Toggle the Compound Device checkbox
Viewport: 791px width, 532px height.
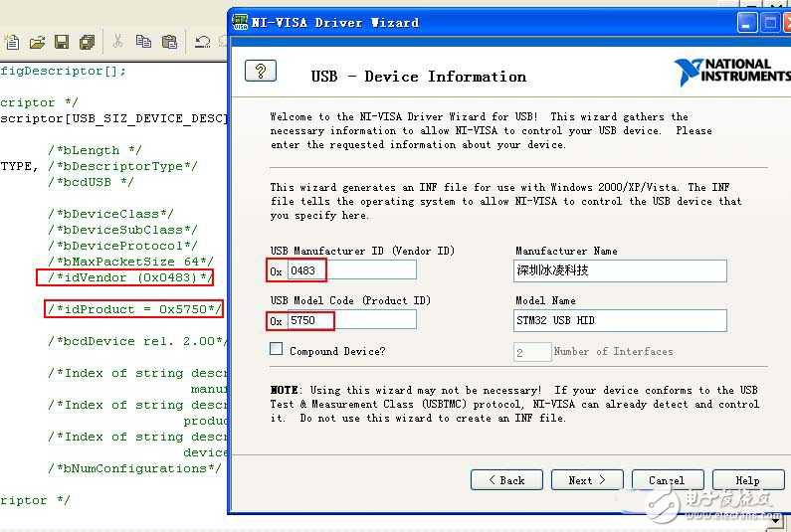(276, 348)
